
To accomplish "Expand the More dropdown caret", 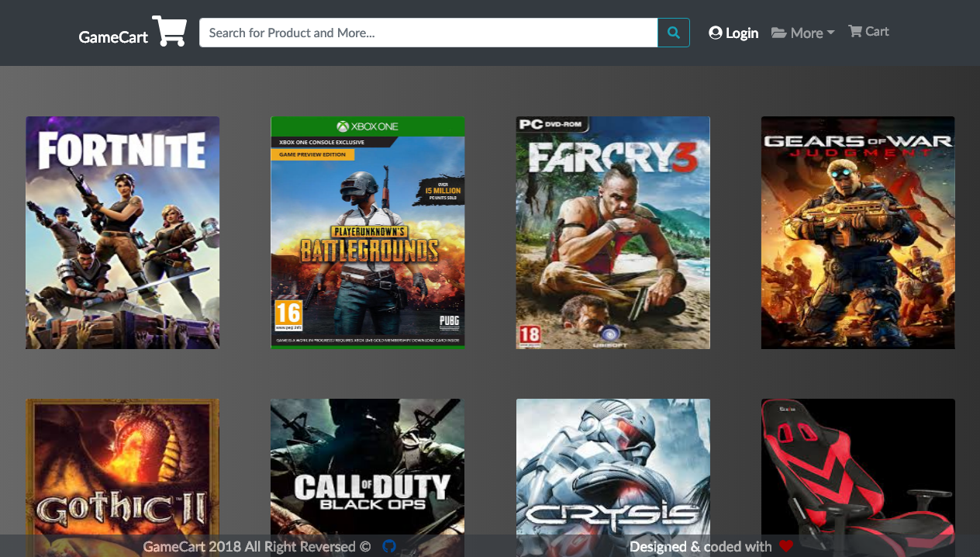I will pyautogui.click(x=831, y=33).
